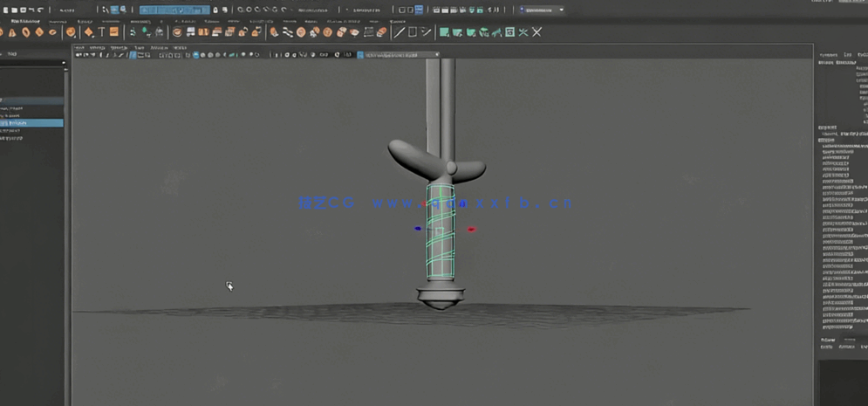Open the View panel menu
Screen dimensions: 868x406
[x=79, y=48]
